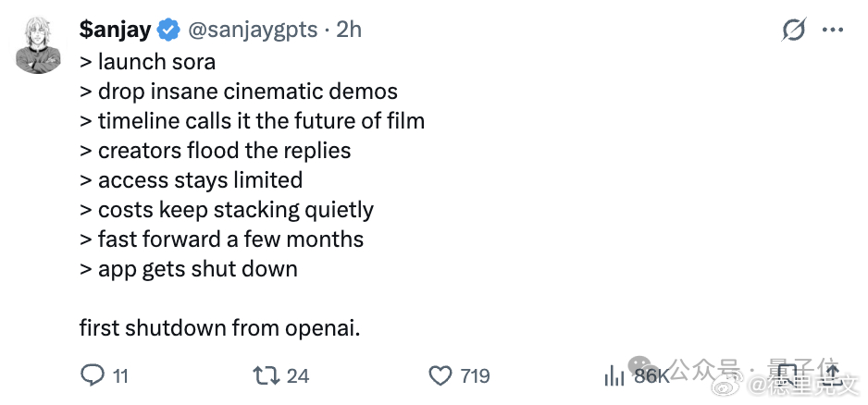Click the "> app gets shut down" line
Screen dimensions: 868x405
189,269
